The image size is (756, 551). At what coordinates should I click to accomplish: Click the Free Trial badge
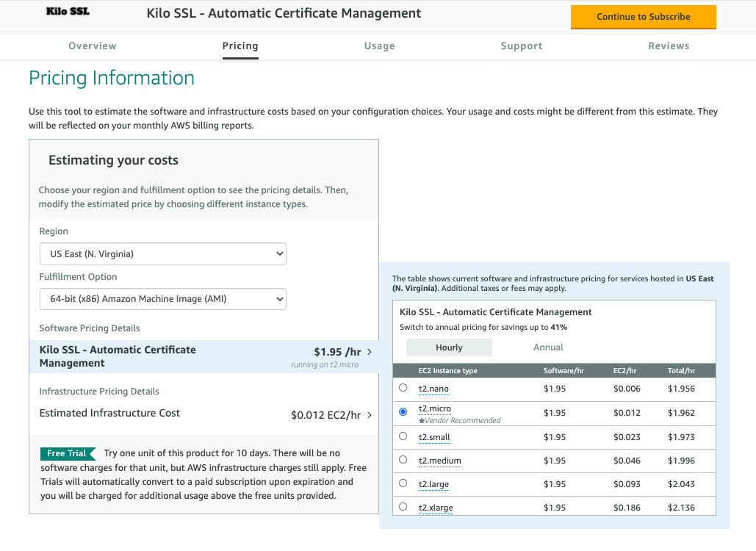coord(67,453)
